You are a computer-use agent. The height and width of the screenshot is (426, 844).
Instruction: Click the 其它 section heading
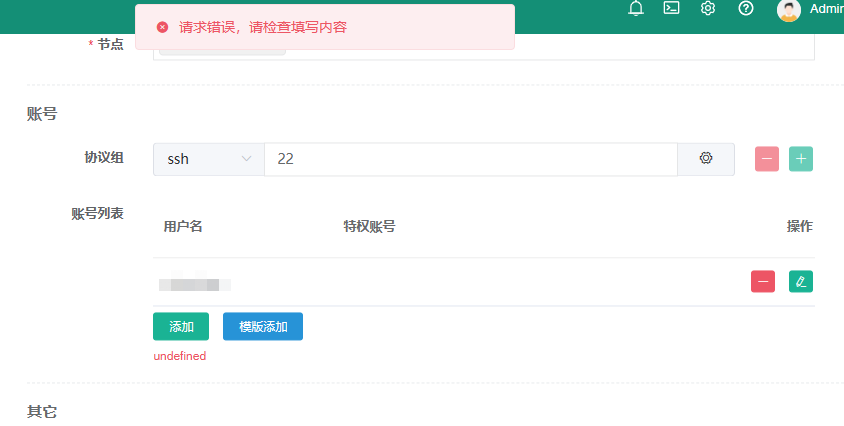click(42, 412)
